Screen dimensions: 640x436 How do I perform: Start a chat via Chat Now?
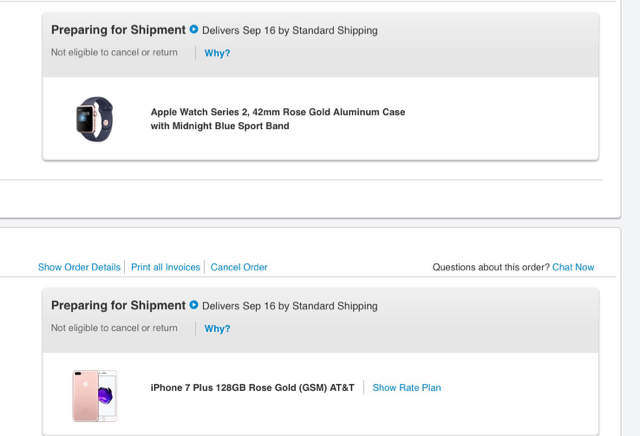point(573,267)
